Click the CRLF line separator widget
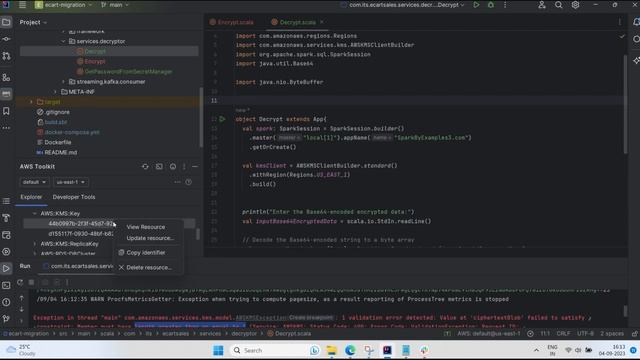The image size is (640, 360). pyautogui.click(x=563, y=333)
